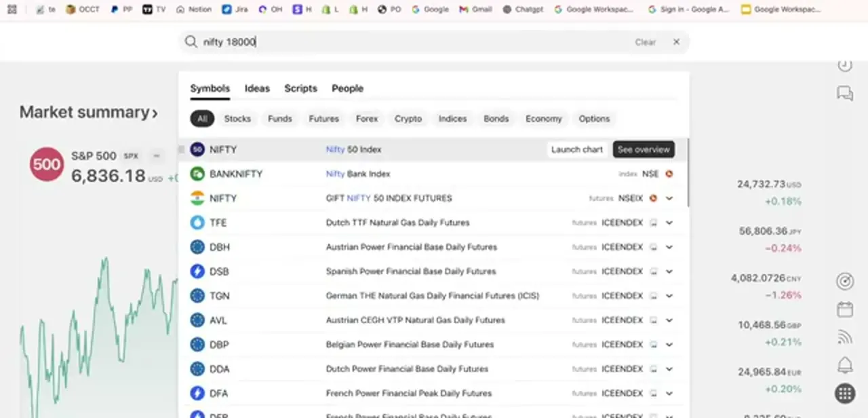Click the 24,732.73 USD quote
Viewport: 868px width, 418px height.
pyautogui.click(x=769, y=185)
